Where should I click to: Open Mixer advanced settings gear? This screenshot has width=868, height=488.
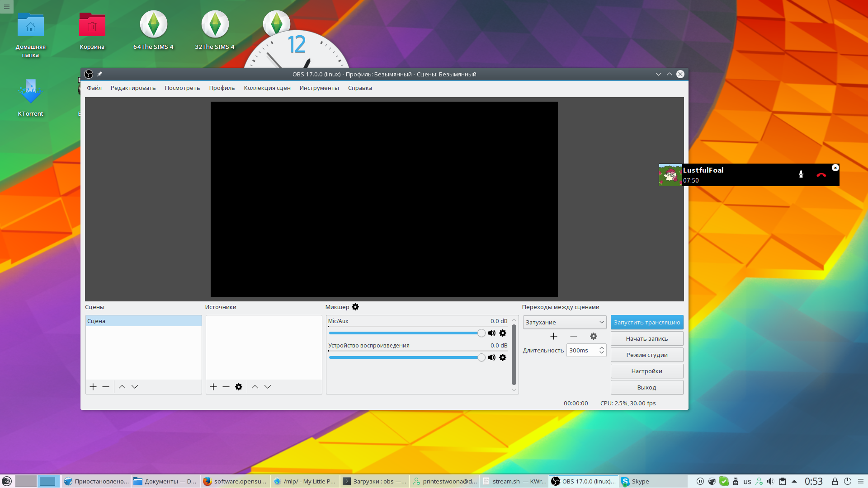(355, 307)
